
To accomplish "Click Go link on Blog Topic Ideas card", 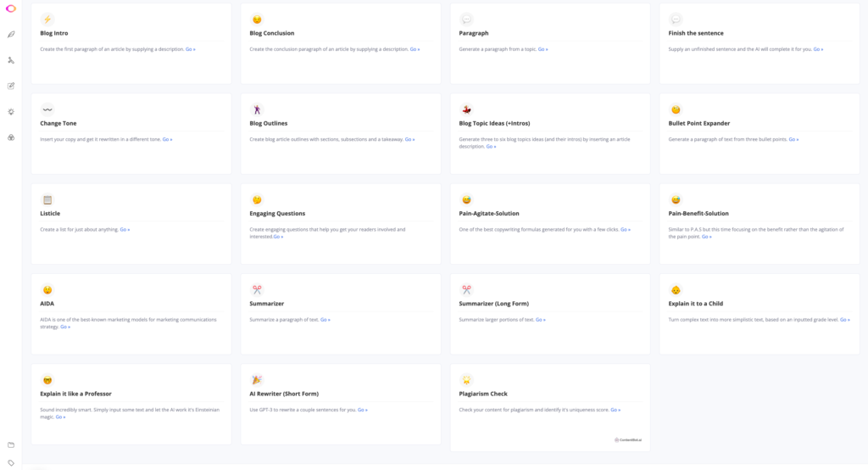I will pyautogui.click(x=491, y=147).
